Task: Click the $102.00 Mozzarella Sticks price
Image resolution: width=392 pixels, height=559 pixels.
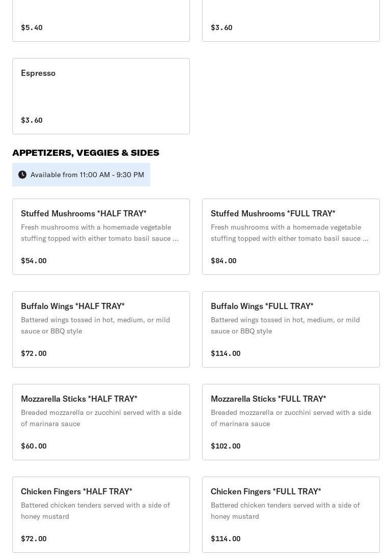Action: pyautogui.click(x=226, y=446)
